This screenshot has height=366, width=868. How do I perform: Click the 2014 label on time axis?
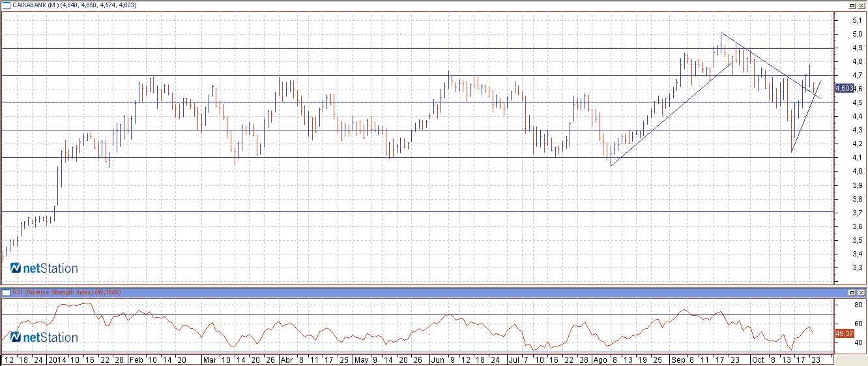tap(56, 359)
